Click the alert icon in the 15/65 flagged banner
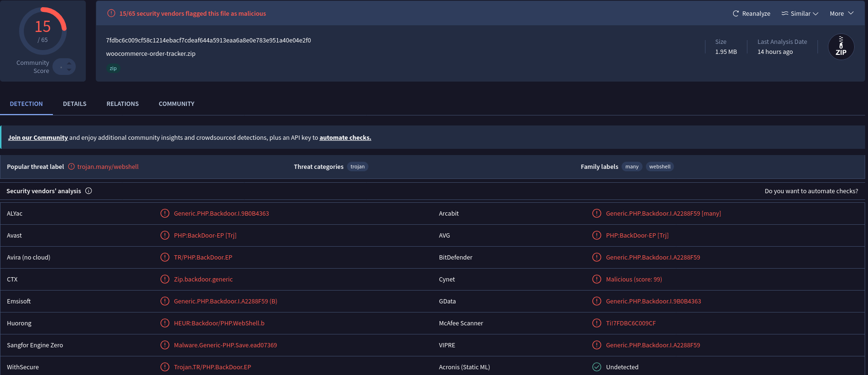The height and width of the screenshot is (375, 868). tap(111, 13)
